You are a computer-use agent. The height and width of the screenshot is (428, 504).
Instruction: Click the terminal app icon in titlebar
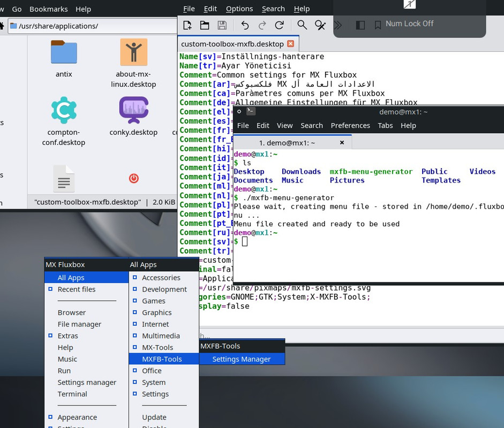click(x=251, y=111)
